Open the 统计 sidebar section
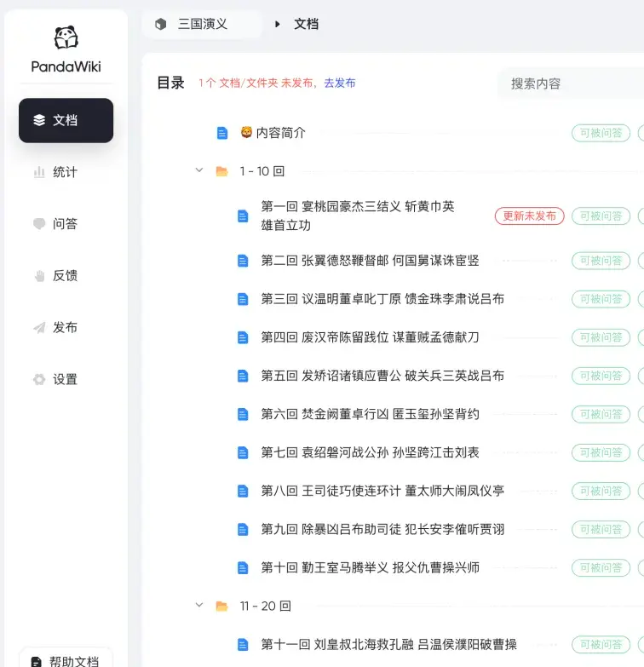The image size is (644, 667). coord(66,172)
